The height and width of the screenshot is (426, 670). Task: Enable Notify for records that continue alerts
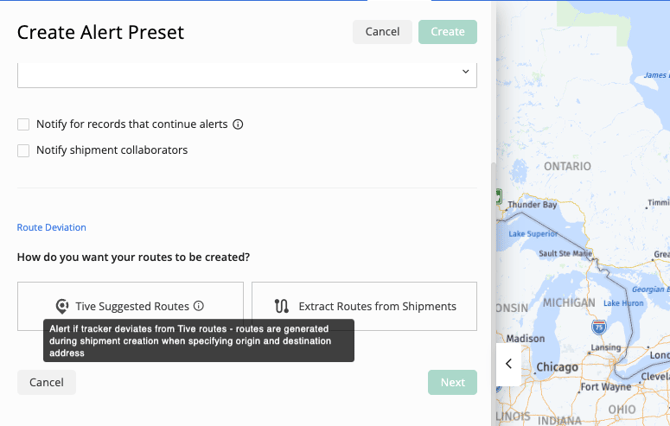[x=23, y=125]
